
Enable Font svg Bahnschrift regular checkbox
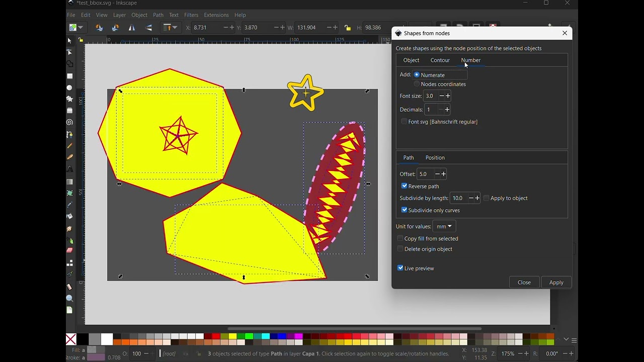click(x=404, y=122)
